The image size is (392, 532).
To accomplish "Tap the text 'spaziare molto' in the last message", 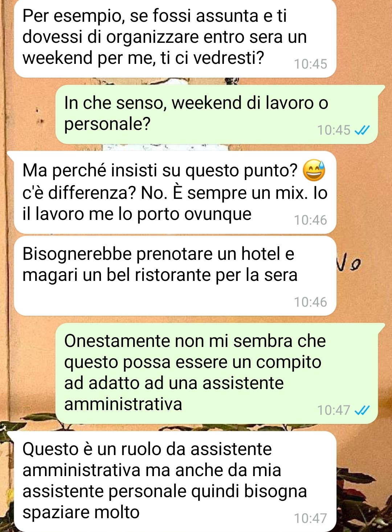I will point(81,512).
